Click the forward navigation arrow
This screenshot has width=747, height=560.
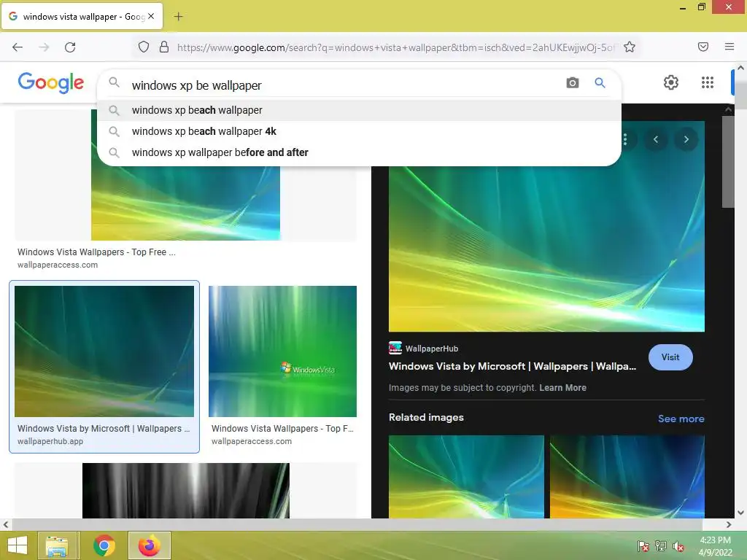[44, 47]
